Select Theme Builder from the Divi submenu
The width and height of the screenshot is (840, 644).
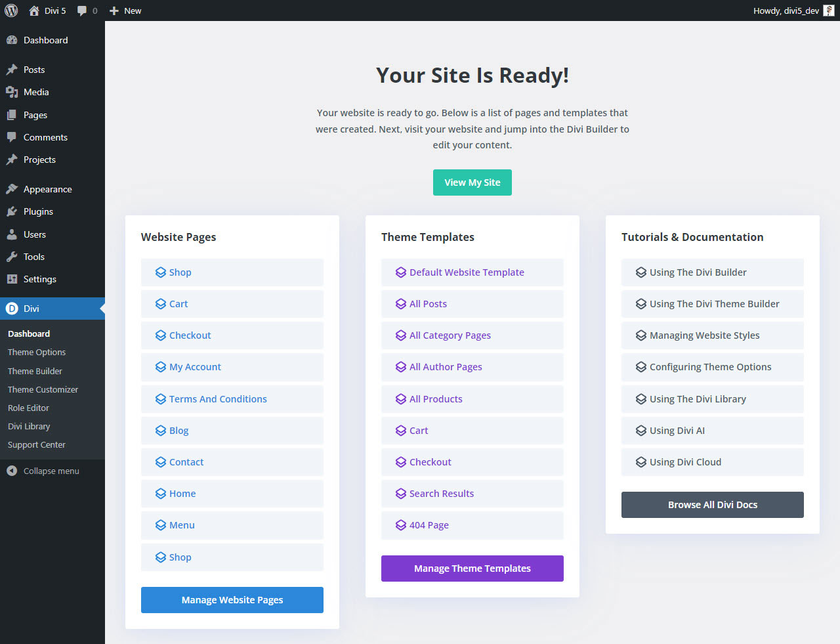(x=34, y=371)
